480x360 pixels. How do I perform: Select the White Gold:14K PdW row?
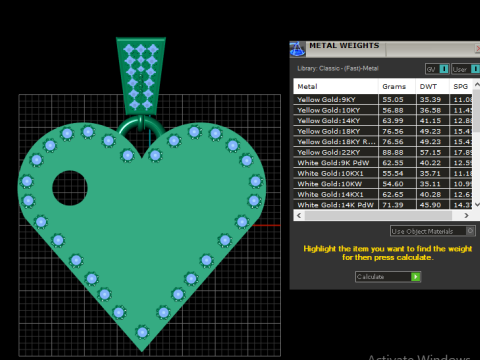point(383,205)
